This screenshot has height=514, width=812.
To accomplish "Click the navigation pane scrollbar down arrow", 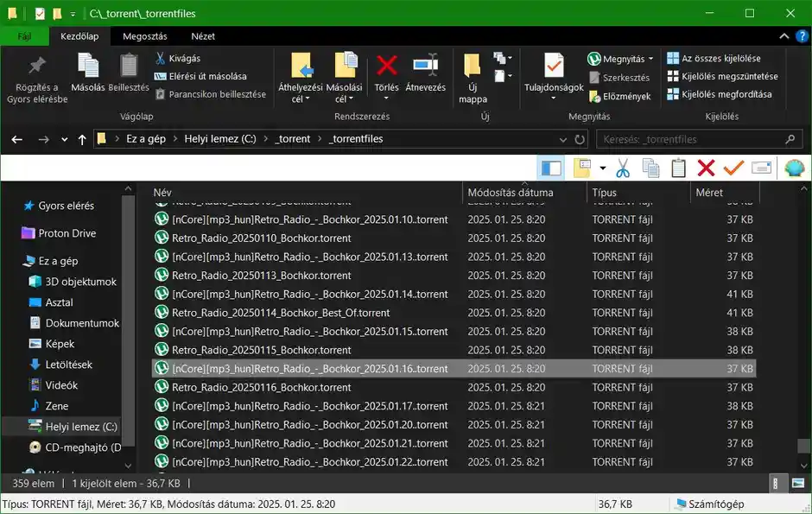I will coord(128,466).
